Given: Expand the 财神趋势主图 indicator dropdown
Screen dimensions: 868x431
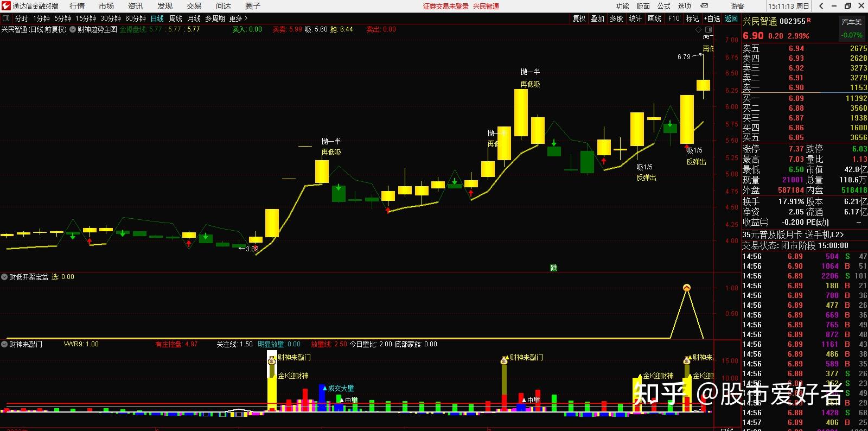Looking at the screenshot, I should point(73,29).
